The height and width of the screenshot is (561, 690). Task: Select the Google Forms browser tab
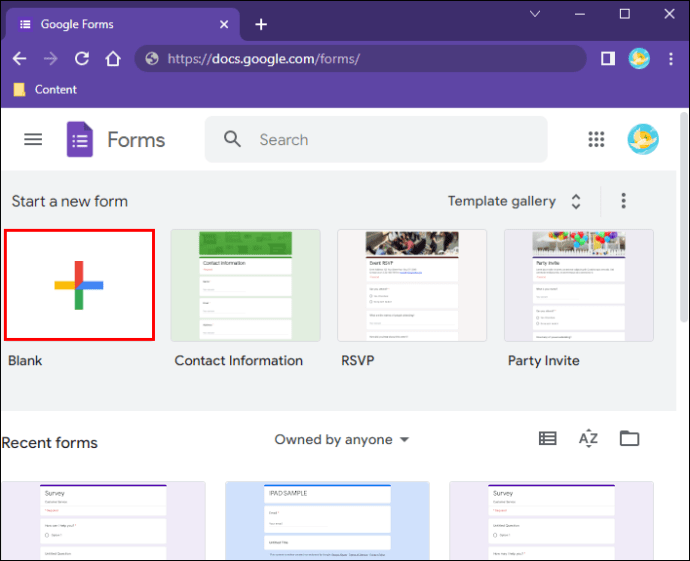(x=122, y=24)
